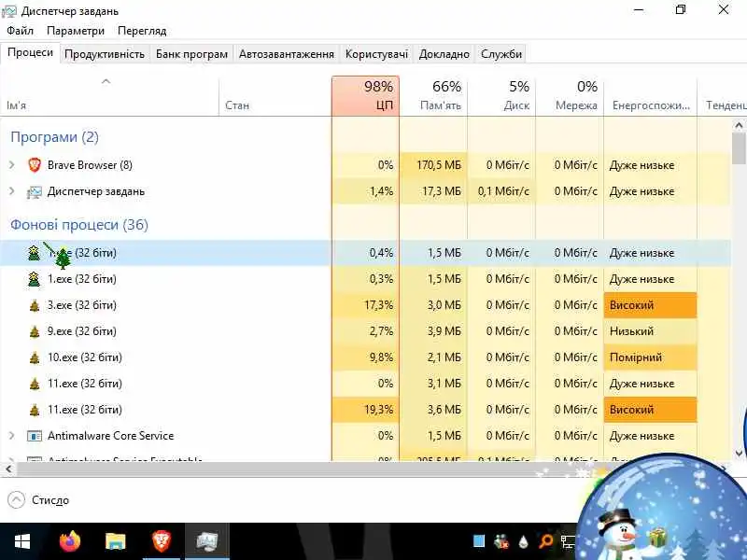Sort by the Диск 5% column header

pos(501,95)
